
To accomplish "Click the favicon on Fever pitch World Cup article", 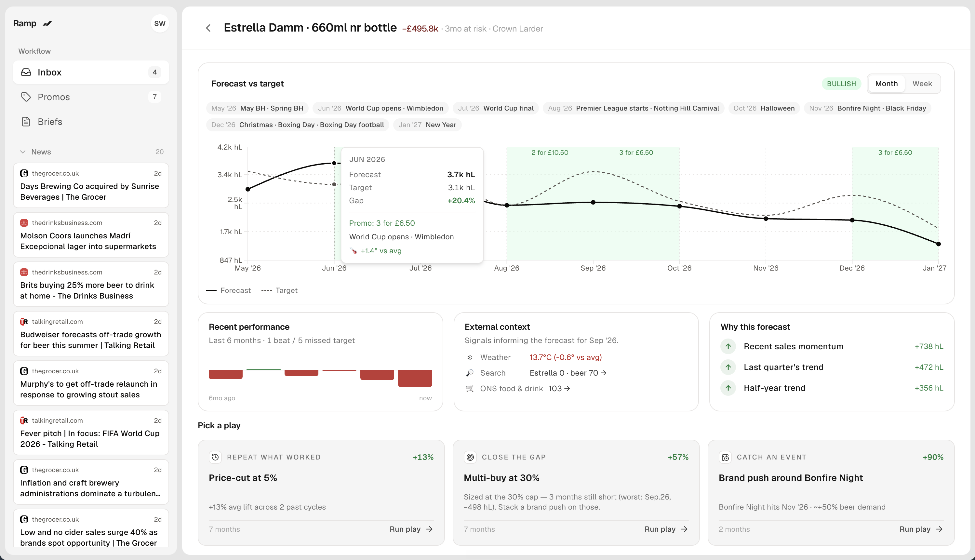I will click(24, 420).
